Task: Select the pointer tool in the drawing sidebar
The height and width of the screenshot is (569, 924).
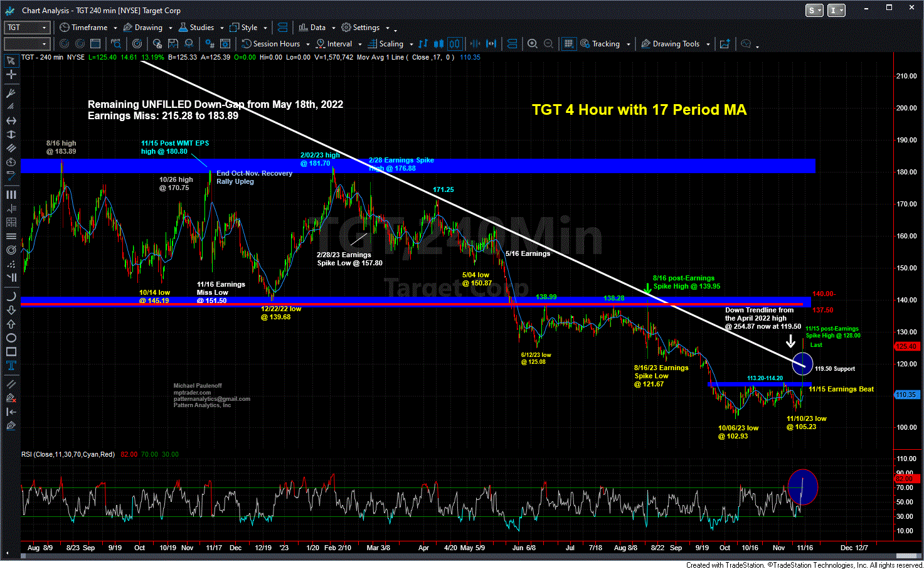Action: click(x=11, y=61)
